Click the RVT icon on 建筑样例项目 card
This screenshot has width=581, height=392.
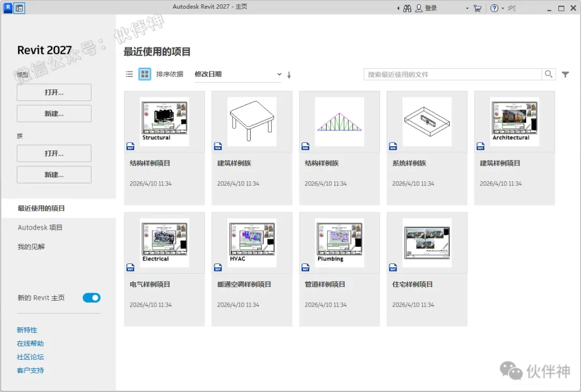(480, 146)
